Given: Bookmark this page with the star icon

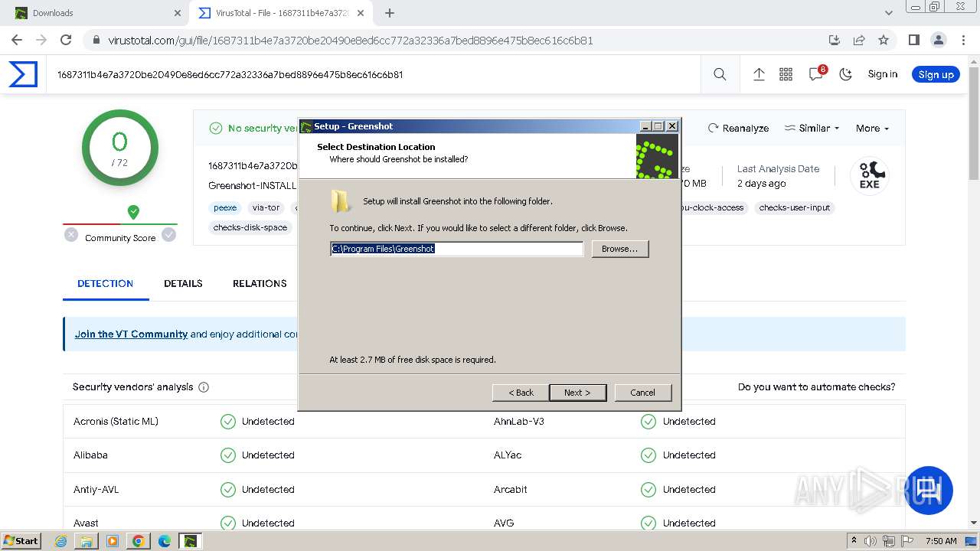Looking at the screenshot, I should 884,40.
